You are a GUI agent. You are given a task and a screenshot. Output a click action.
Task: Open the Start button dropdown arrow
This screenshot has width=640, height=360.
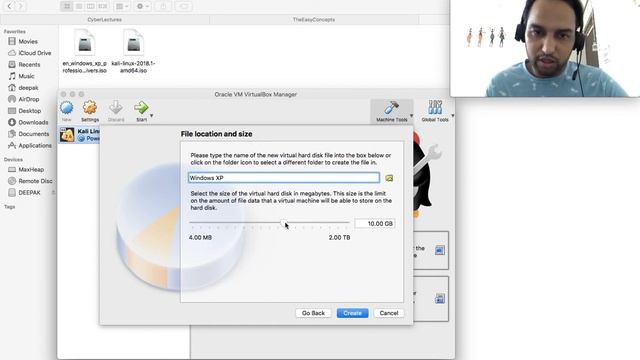click(x=151, y=116)
